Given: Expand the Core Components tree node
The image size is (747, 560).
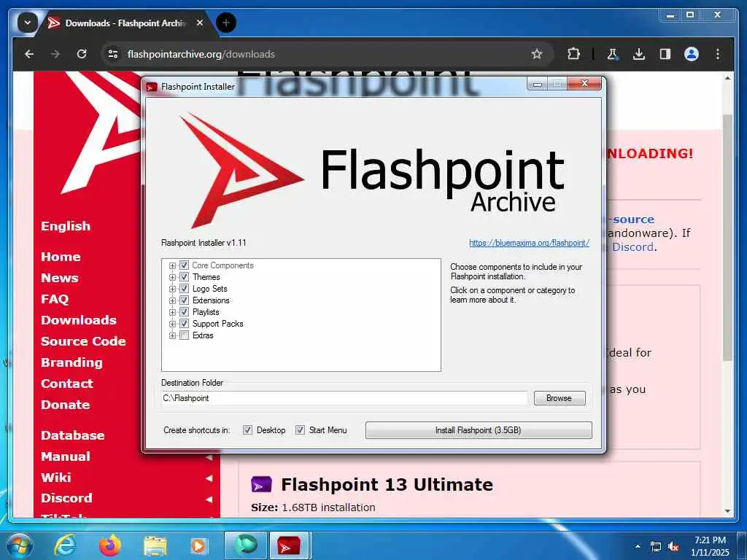Looking at the screenshot, I should (x=172, y=265).
